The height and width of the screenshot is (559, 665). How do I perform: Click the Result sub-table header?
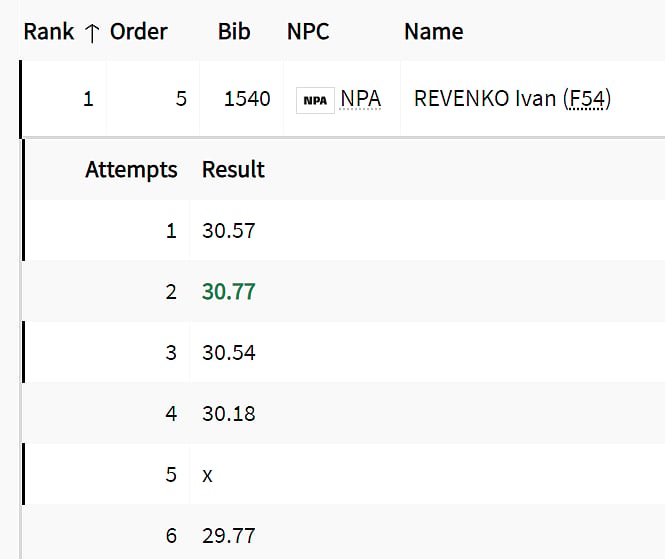coord(233,169)
